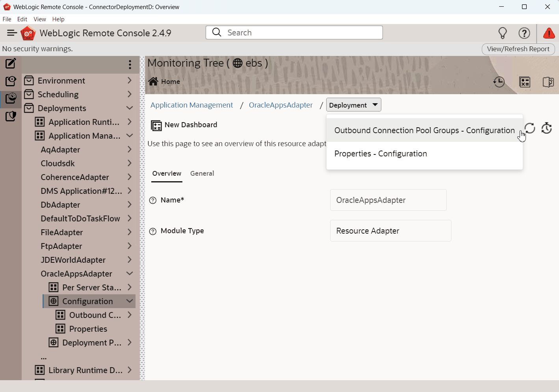Expand the Environment tree node
Viewport: 559px width, 392px height.
pos(129,80)
